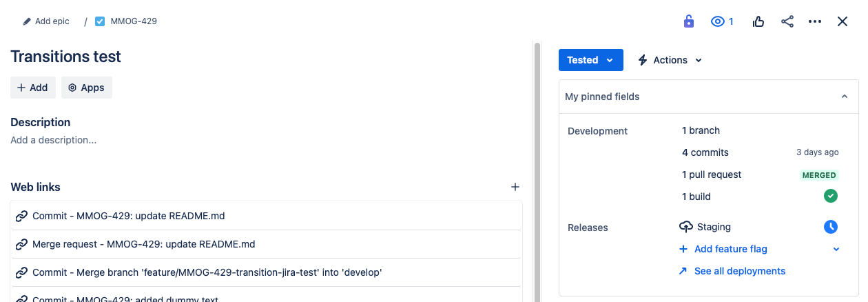The width and height of the screenshot is (868, 302).
Task: Vote with the thumbs-up icon
Action: [x=758, y=21]
